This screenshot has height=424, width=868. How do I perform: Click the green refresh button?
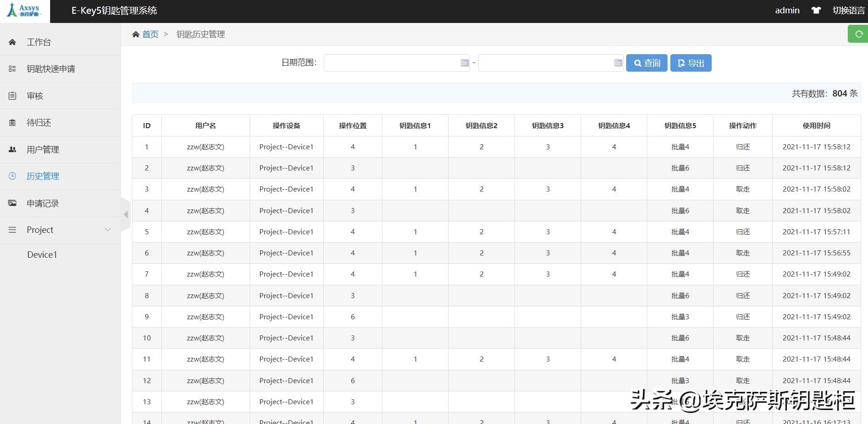[858, 34]
